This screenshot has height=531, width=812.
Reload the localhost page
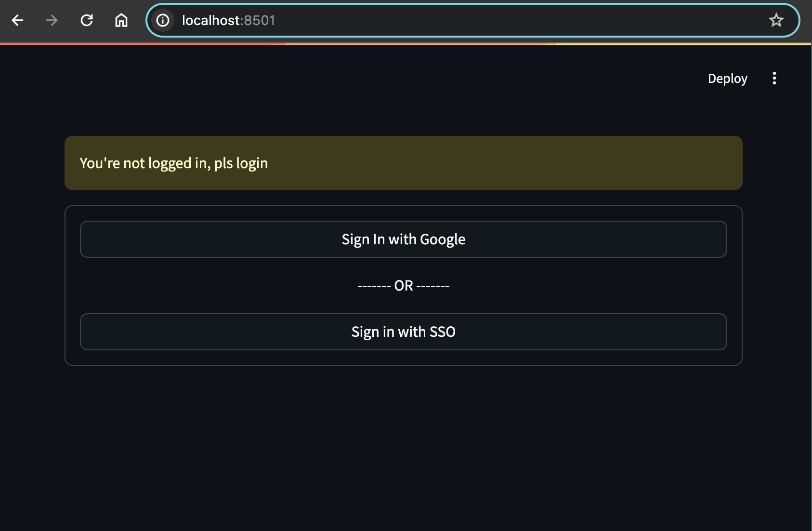pyautogui.click(x=87, y=20)
